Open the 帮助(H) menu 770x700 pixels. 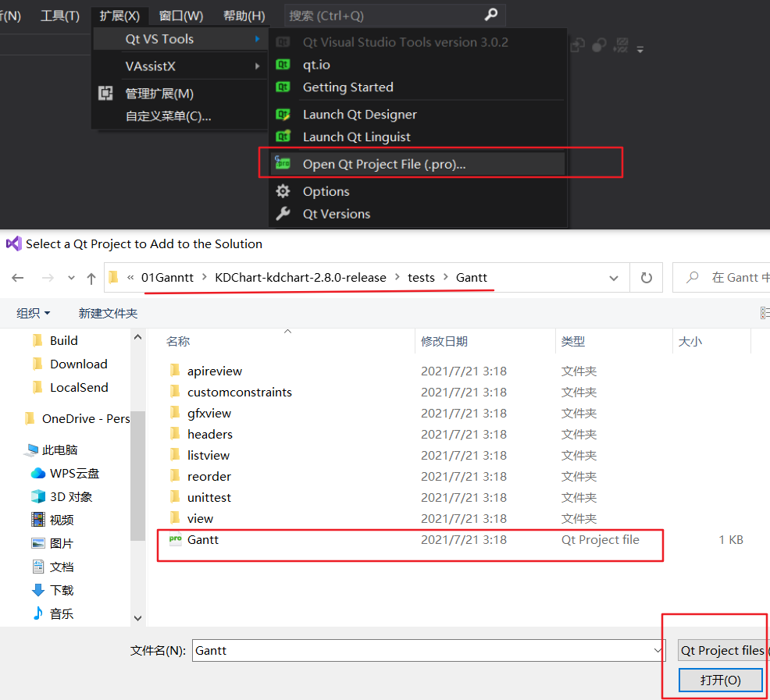244,16
